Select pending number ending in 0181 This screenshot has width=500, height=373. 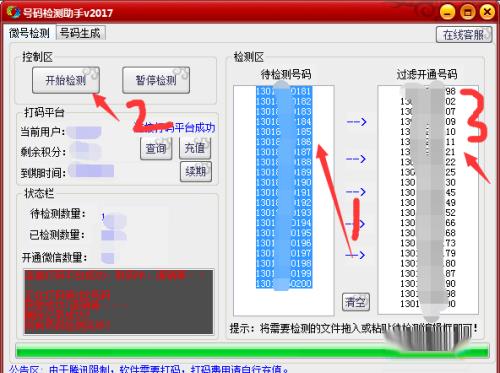pyautogui.click(x=284, y=91)
